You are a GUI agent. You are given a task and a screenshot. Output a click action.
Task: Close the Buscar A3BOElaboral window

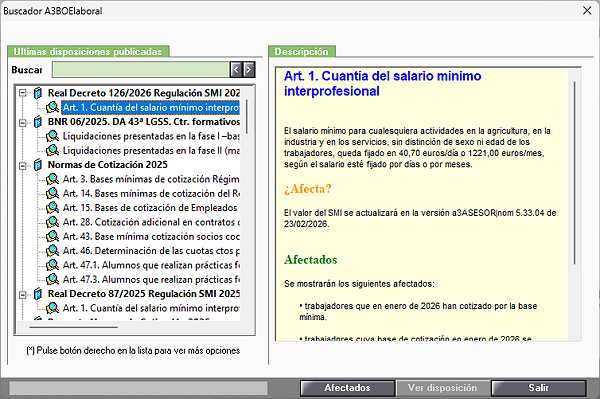tap(587, 10)
